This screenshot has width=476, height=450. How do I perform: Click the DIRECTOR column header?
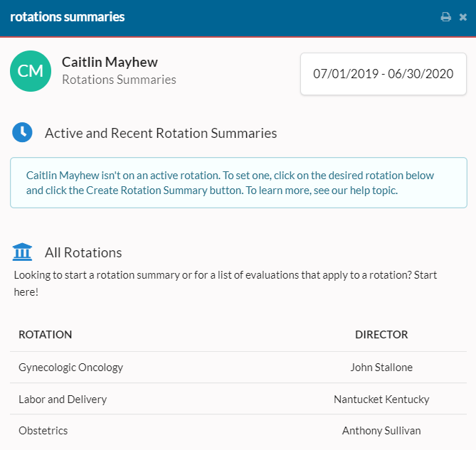click(381, 334)
